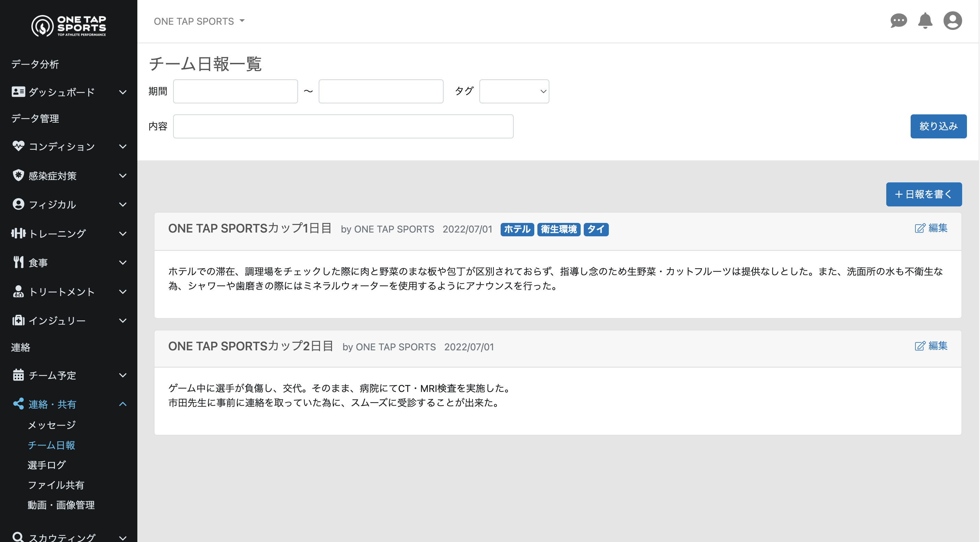The height and width of the screenshot is (542, 980).
Task: Expand the 感染症対策 chevron
Action: point(123,176)
